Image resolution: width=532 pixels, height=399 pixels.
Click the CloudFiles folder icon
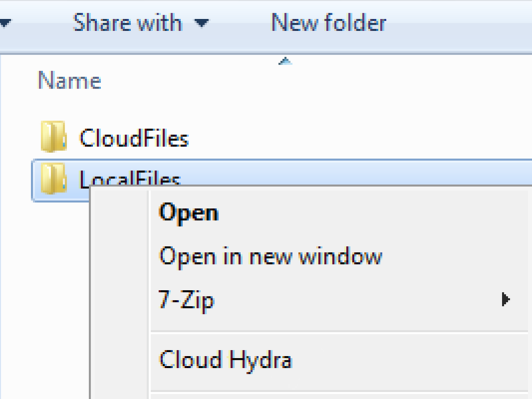[54, 137]
